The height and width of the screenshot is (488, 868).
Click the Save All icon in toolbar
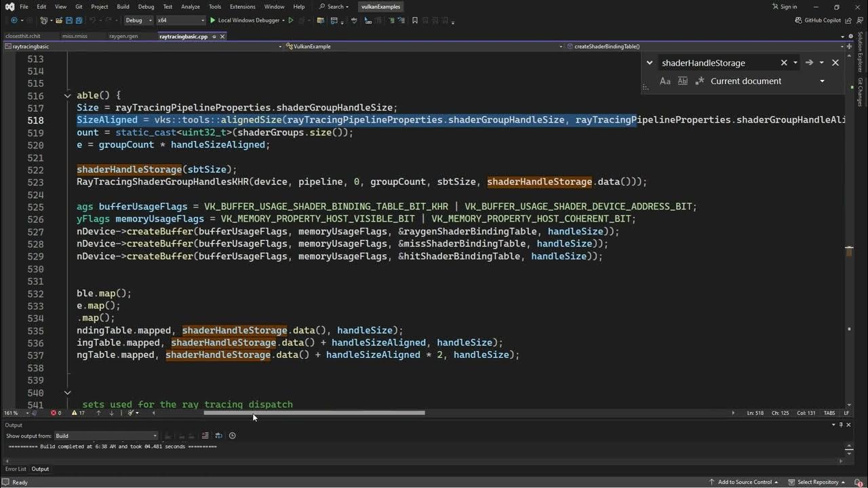coord(79,20)
